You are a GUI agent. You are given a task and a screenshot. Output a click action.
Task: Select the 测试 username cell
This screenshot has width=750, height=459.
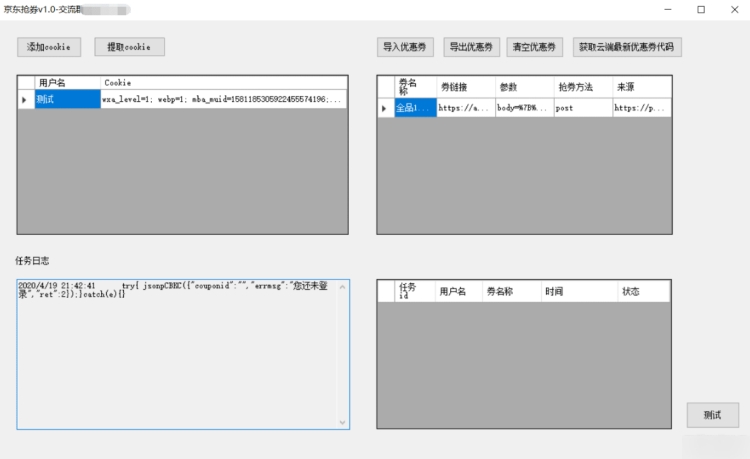coord(66,100)
